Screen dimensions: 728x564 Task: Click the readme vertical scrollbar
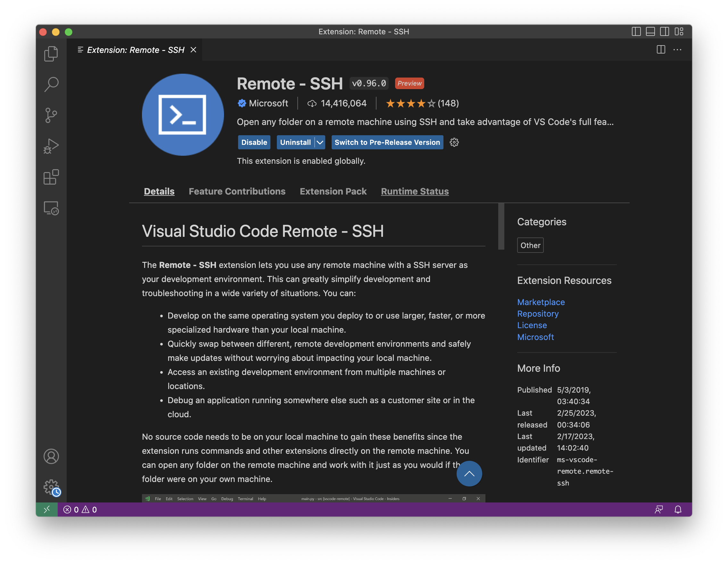point(501,227)
